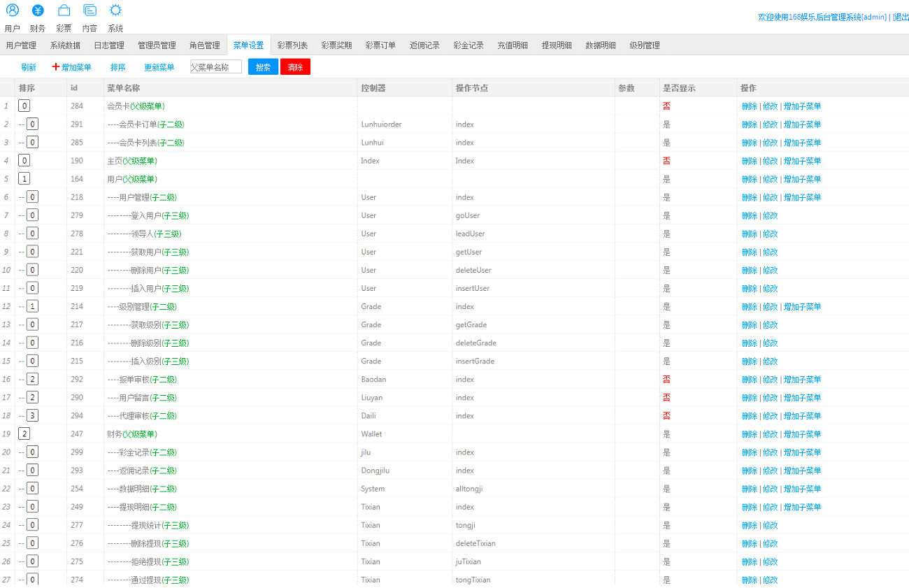Open the 彩票 (Lottery) bag icon
Viewport: 909px width, 588px height.
[x=64, y=10]
